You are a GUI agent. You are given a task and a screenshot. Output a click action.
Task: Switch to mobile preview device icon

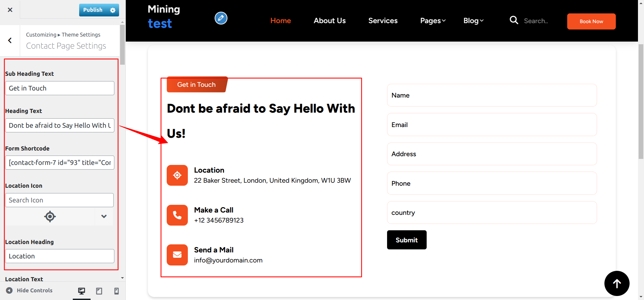point(116,291)
